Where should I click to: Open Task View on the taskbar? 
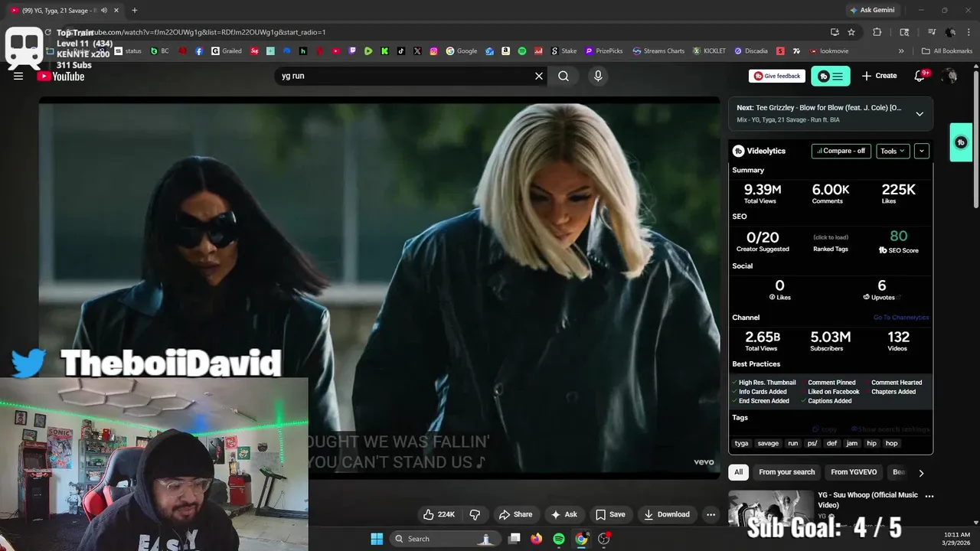(514, 539)
